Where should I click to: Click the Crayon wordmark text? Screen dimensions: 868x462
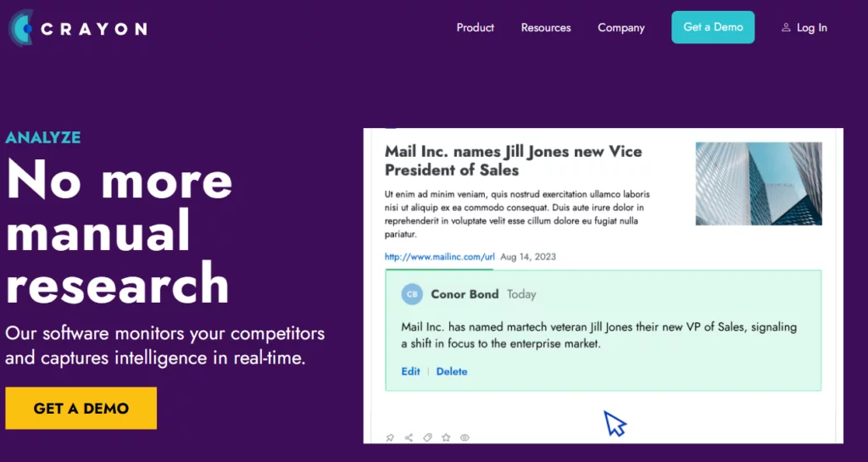94,29
